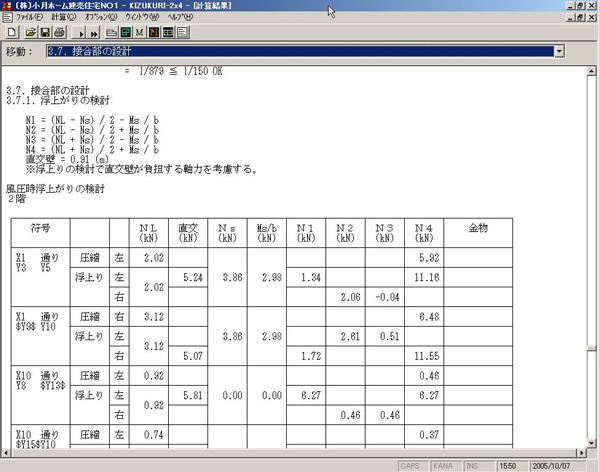
Task: Save using the floppy disk icon
Action: tap(44, 32)
